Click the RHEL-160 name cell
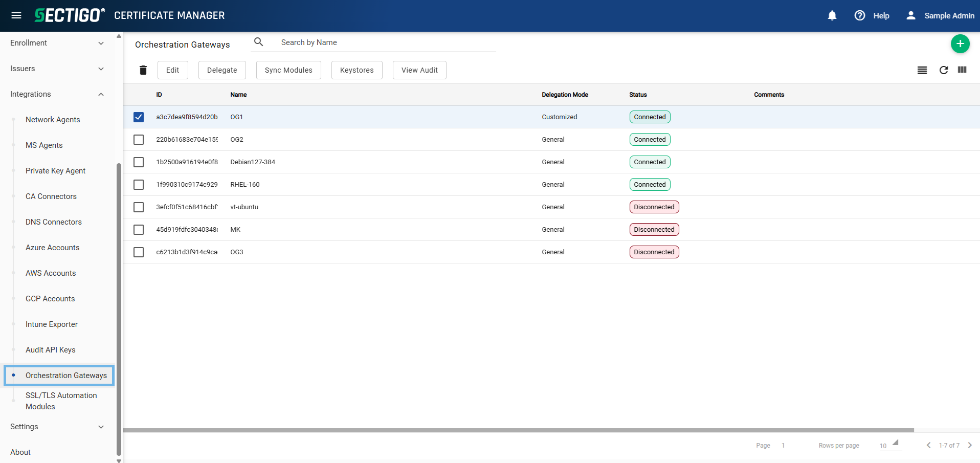 (x=245, y=185)
